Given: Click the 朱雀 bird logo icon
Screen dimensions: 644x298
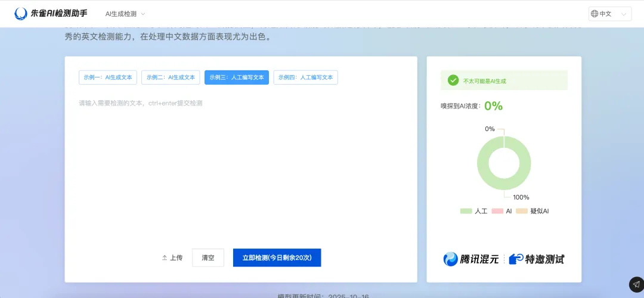Looking at the screenshot, I should [x=21, y=13].
